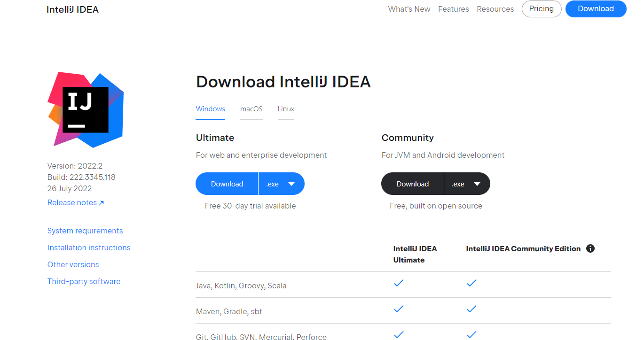Click the Pricing button

(542, 9)
